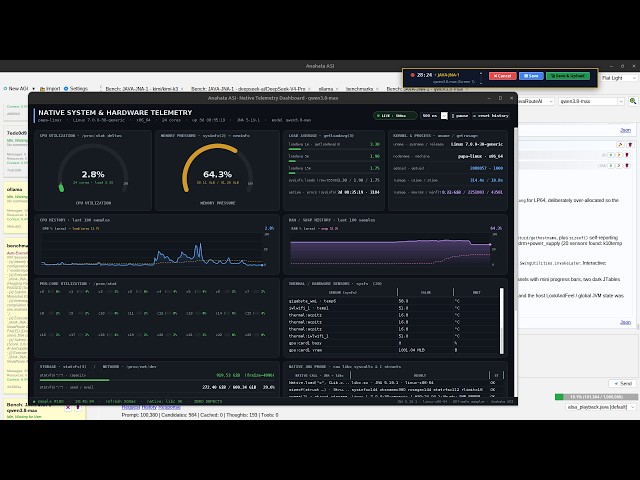Close the ollama tab
640x480 pixels.
pos(337,89)
